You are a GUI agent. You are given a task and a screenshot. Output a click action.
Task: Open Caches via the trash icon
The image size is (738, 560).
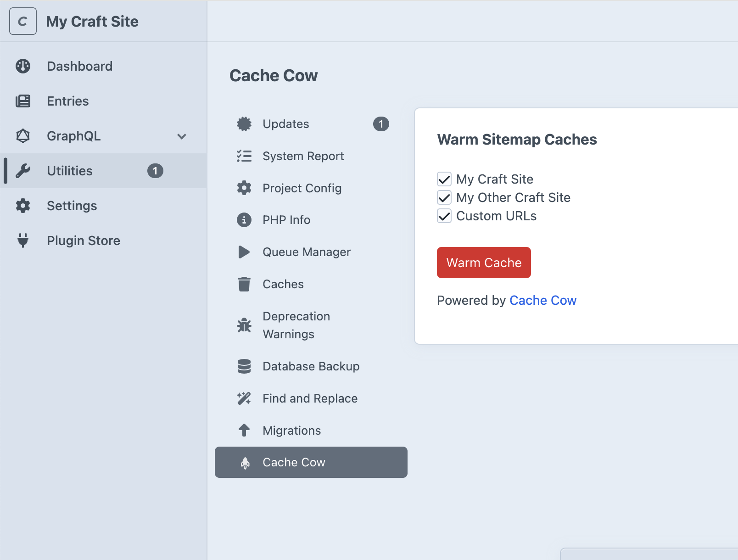coord(244,284)
